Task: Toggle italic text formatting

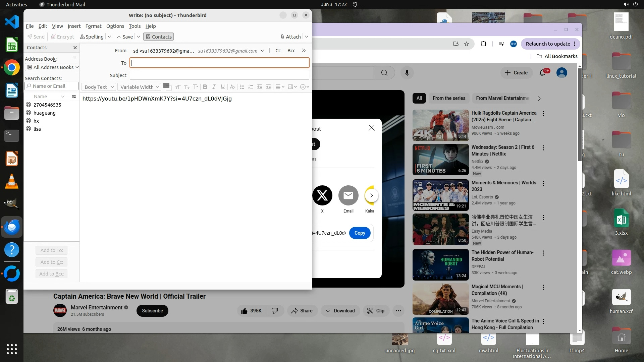Action: click(x=214, y=87)
